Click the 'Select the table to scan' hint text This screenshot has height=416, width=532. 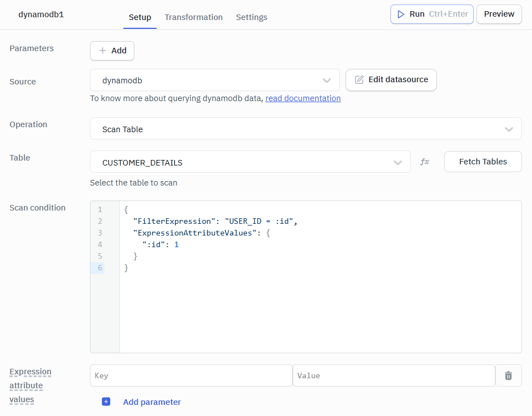pyautogui.click(x=133, y=183)
